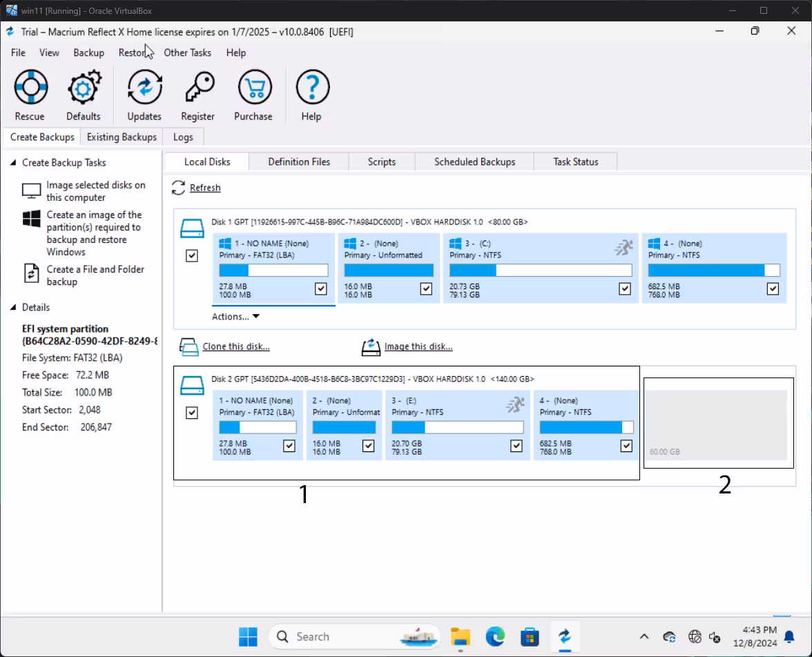
Task: Click Image selected disks on this computer
Action: click(96, 191)
